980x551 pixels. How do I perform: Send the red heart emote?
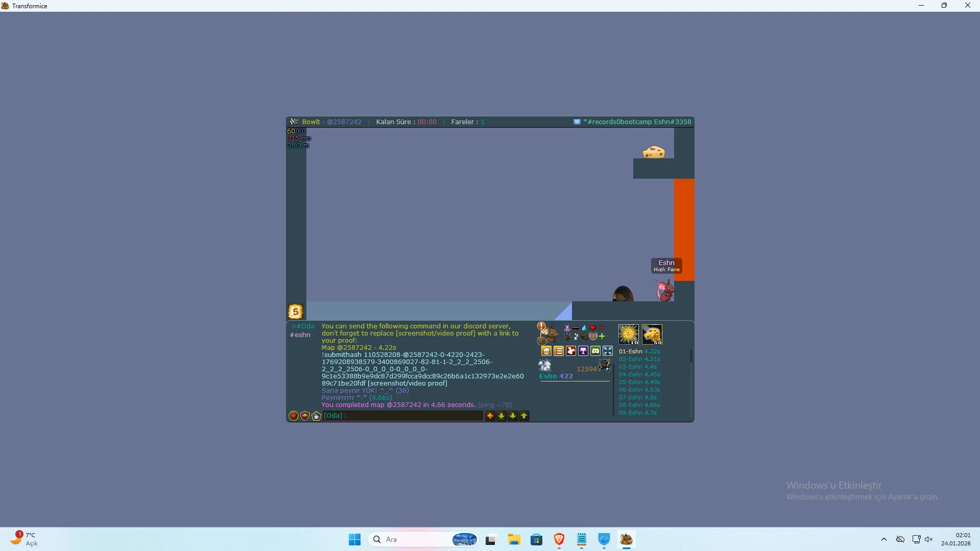point(593,328)
